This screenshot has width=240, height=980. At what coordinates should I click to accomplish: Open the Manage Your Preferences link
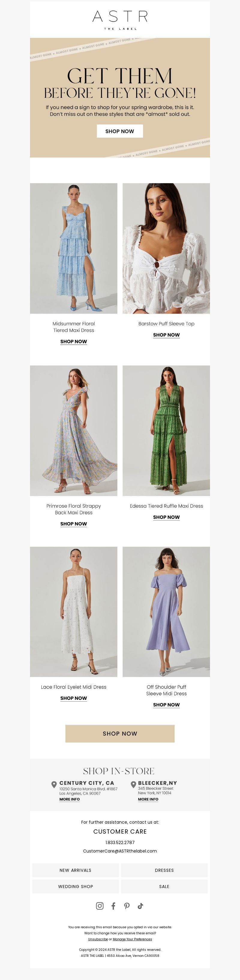[132, 939]
